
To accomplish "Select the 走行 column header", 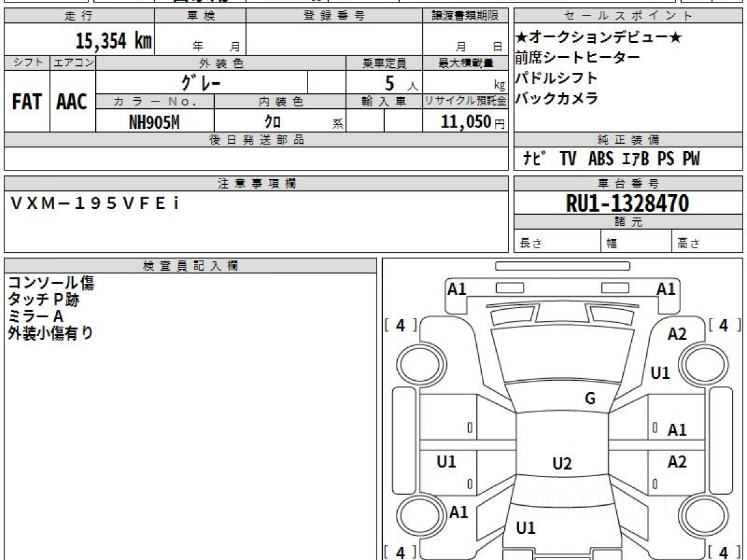I will pos(78,16).
